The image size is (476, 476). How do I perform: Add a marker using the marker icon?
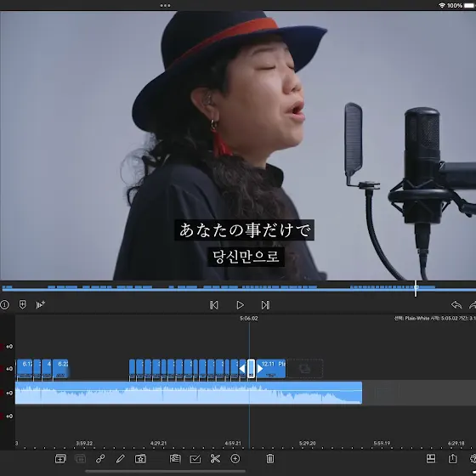point(22,304)
